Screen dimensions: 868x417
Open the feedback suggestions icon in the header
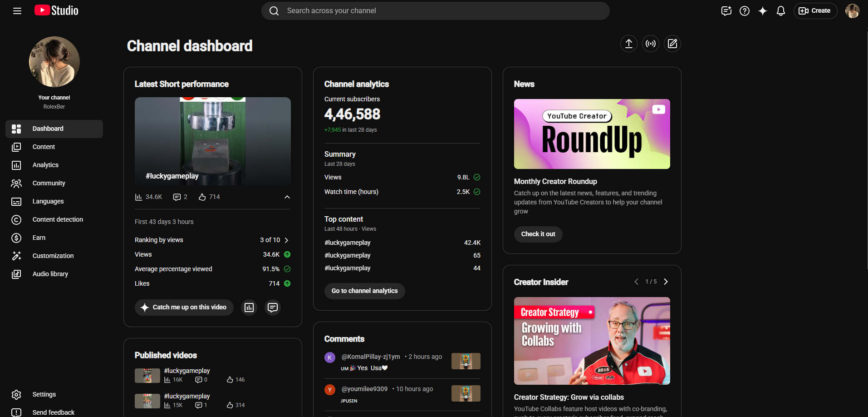pyautogui.click(x=726, y=11)
